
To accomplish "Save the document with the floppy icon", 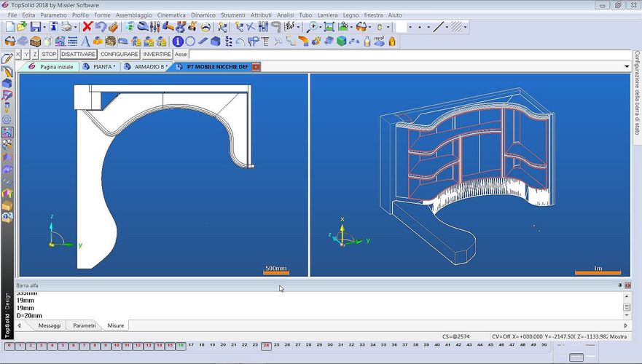I will click(36, 27).
